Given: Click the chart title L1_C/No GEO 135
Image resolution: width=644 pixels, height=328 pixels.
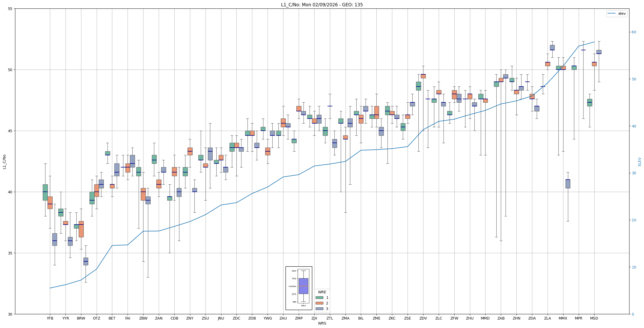Looking at the screenshot, I should [x=322, y=5].
